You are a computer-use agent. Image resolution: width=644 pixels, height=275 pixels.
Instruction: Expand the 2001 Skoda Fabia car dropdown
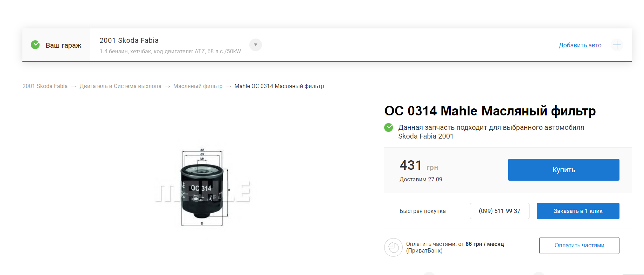(x=256, y=45)
